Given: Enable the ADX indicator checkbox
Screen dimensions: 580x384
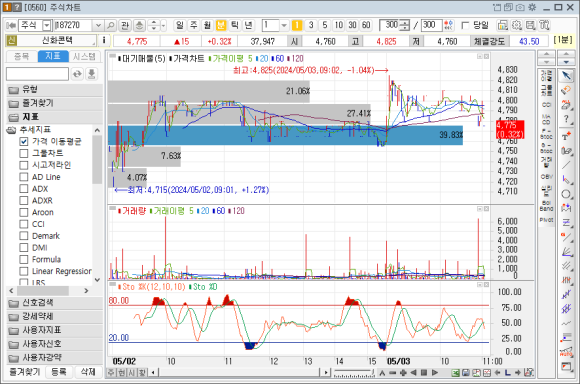Looking at the screenshot, I should coord(24,189).
